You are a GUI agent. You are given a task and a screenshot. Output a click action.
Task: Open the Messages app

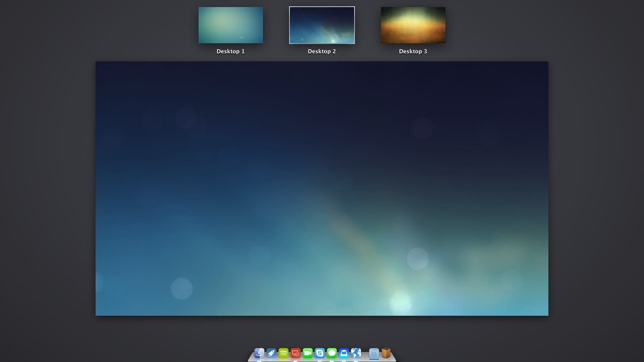click(332, 353)
